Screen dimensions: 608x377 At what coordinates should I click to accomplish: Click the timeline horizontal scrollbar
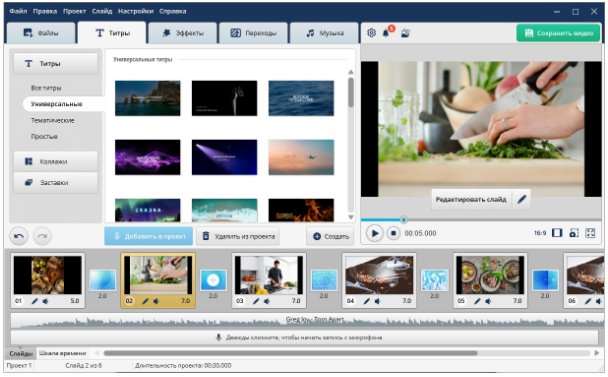(290, 353)
